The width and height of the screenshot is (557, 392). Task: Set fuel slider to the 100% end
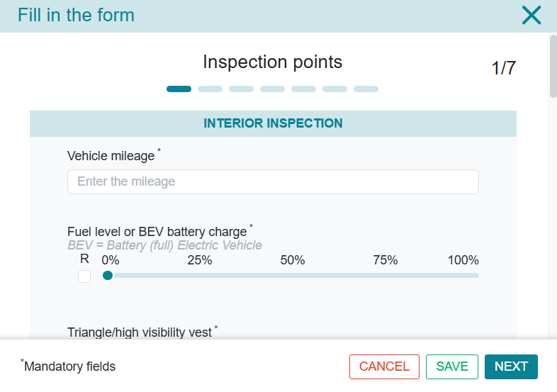click(478, 276)
